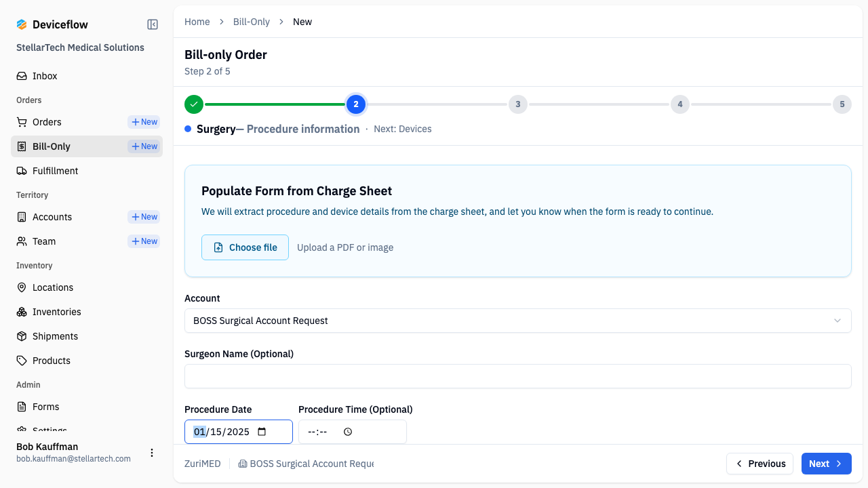Click the Products tag icon
Screen dimensions: 868x488
(x=22, y=361)
